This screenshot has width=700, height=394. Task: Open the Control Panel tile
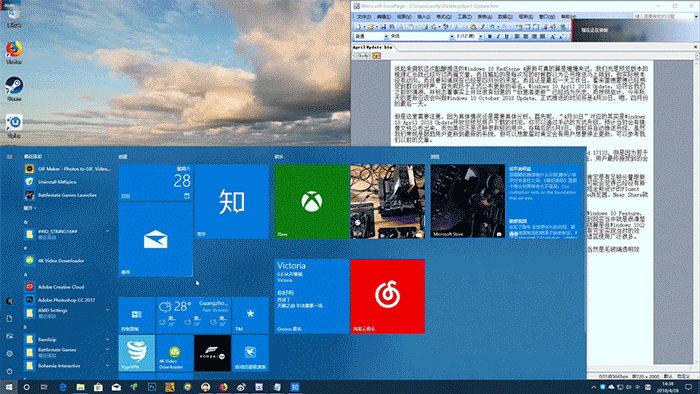[x=137, y=315]
